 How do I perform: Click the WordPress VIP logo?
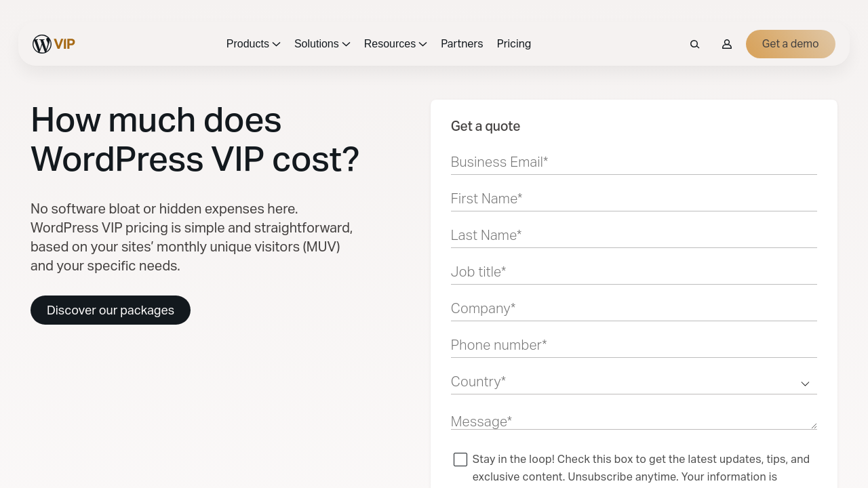[x=54, y=44]
